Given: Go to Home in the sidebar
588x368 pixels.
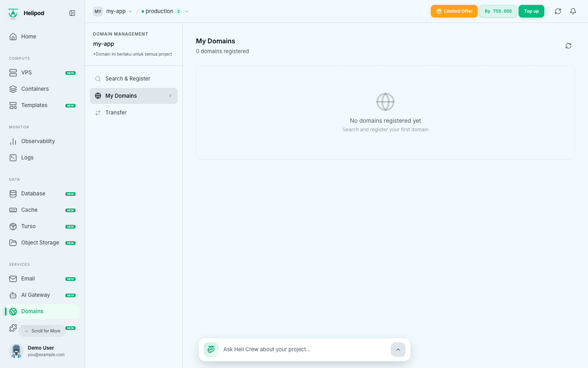Looking at the screenshot, I should click(42, 37).
